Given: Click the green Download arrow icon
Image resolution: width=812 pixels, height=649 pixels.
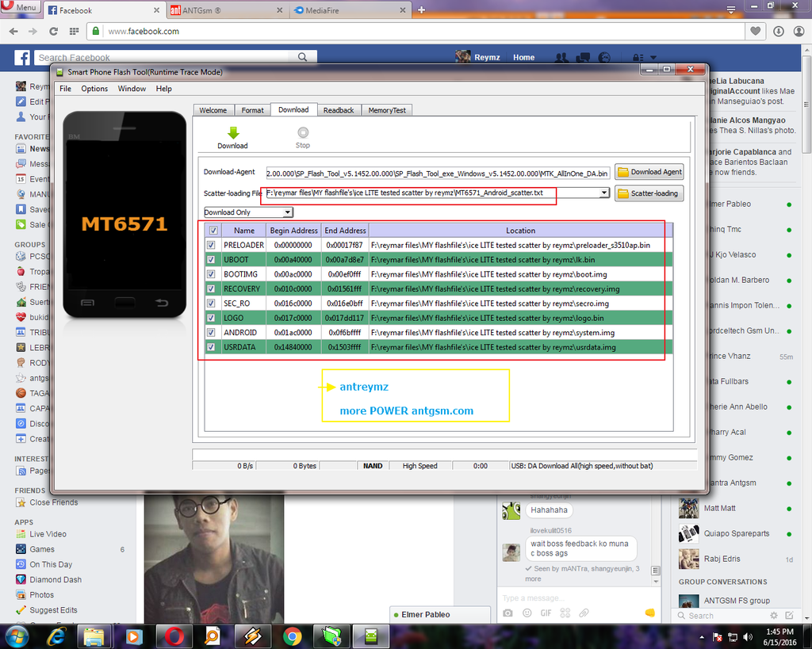Looking at the screenshot, I should [232, 133].
